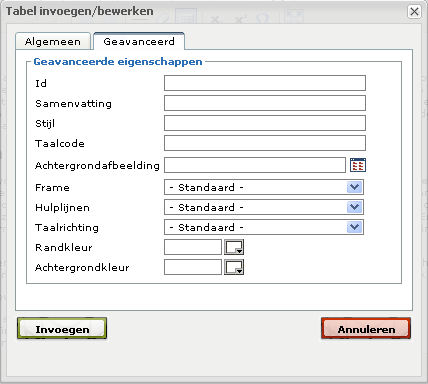Click the Invoegen button
This screenshot has width=428, height=384.
[62, 329]
